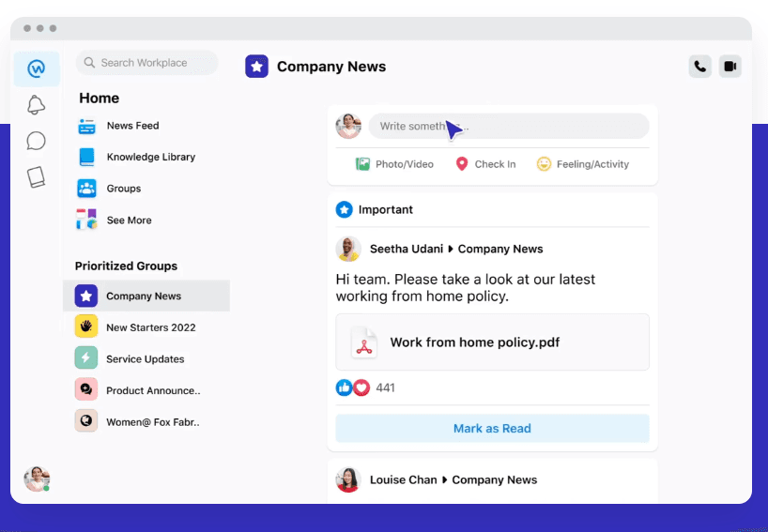
Task: Click the Knowledge Library blue book icon
Action: click(86, 157)
